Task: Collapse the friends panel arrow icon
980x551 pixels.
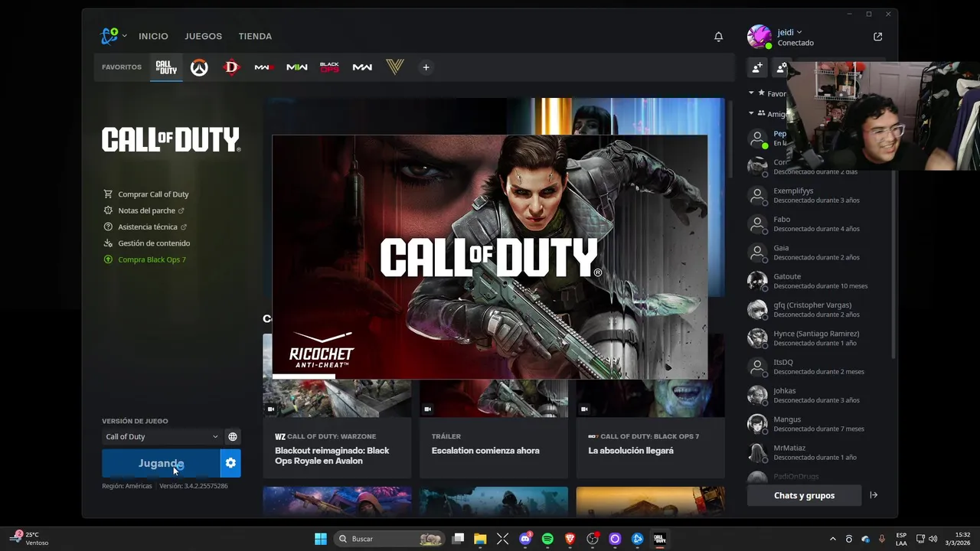Action: pyautogui.click(x=874, y=495)
